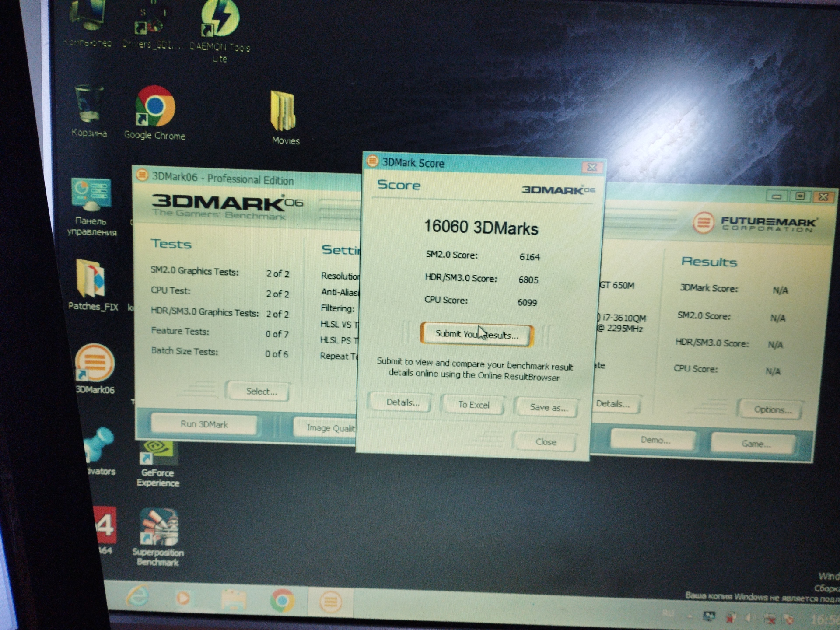Click the CPU Score value 6099
Viewport: 840px width, 630px height.
(527, 302)
